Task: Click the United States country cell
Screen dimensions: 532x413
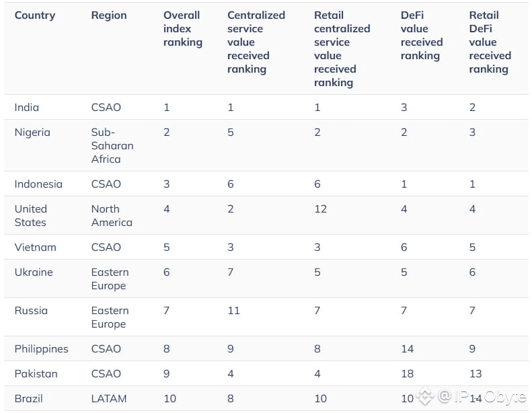Action: tap(31, 215)
